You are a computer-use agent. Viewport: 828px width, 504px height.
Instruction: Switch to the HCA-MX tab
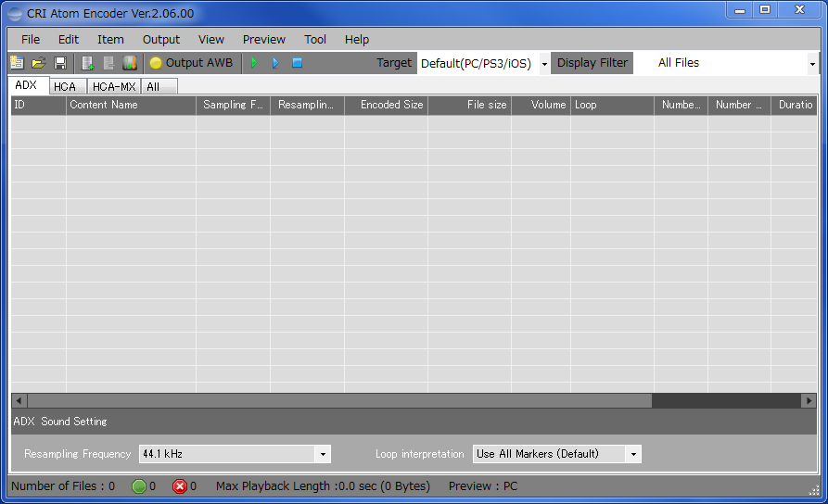[x=113, y=86]
